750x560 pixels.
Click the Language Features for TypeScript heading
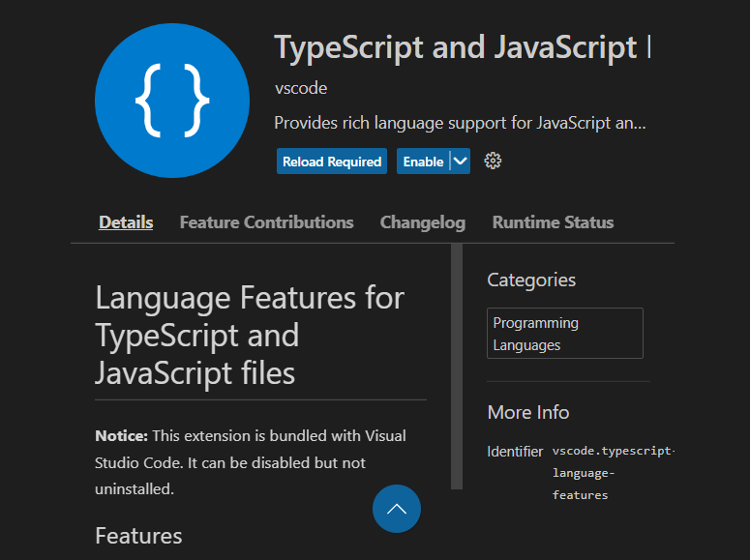tap(250, 335)
